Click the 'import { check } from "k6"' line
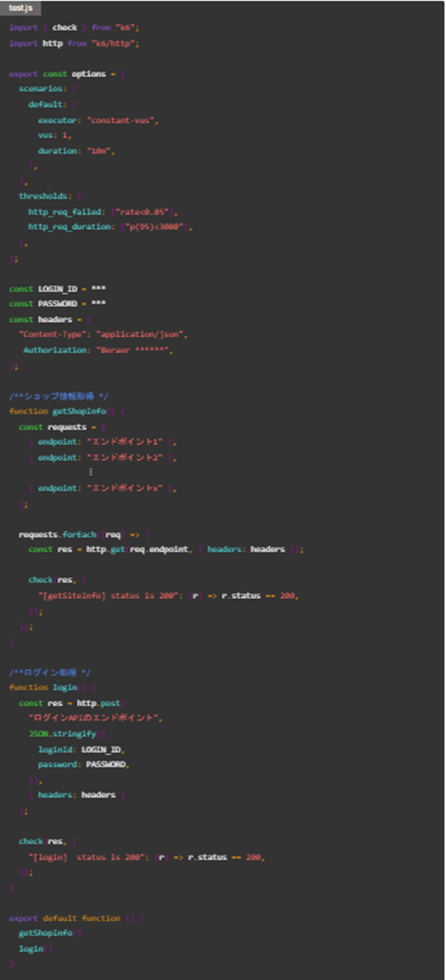 coord(74,28)
